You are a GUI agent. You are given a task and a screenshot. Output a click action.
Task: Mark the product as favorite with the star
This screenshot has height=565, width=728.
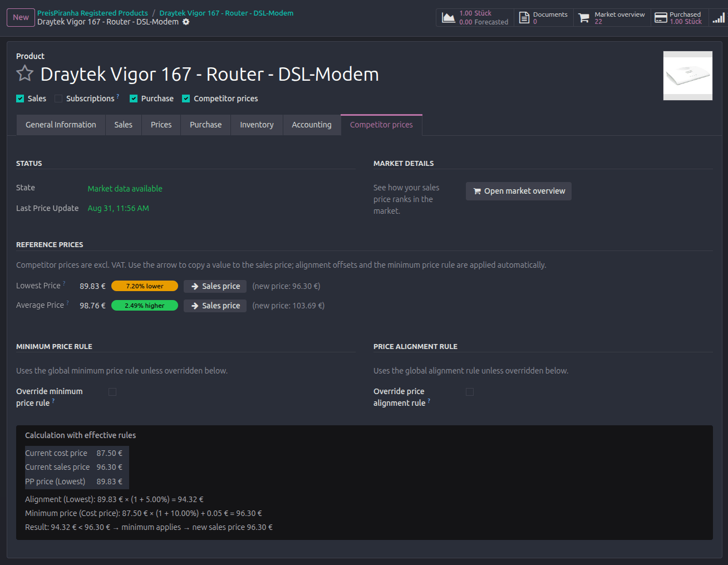tap(24, 73)
